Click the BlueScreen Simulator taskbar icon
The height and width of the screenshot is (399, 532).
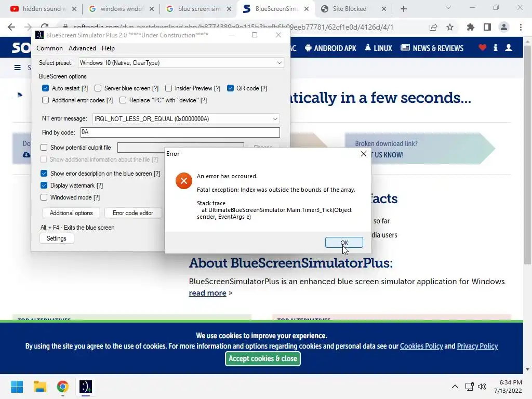point(86,387)
